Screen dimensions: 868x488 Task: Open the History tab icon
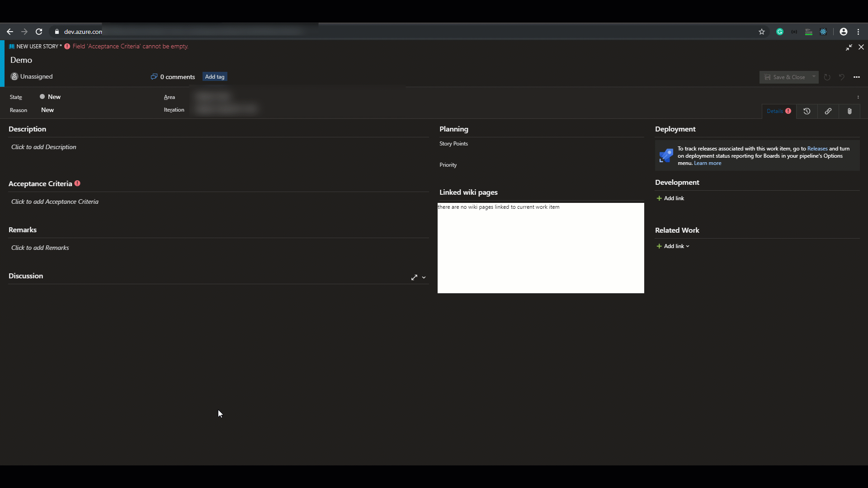pos(807,111)
